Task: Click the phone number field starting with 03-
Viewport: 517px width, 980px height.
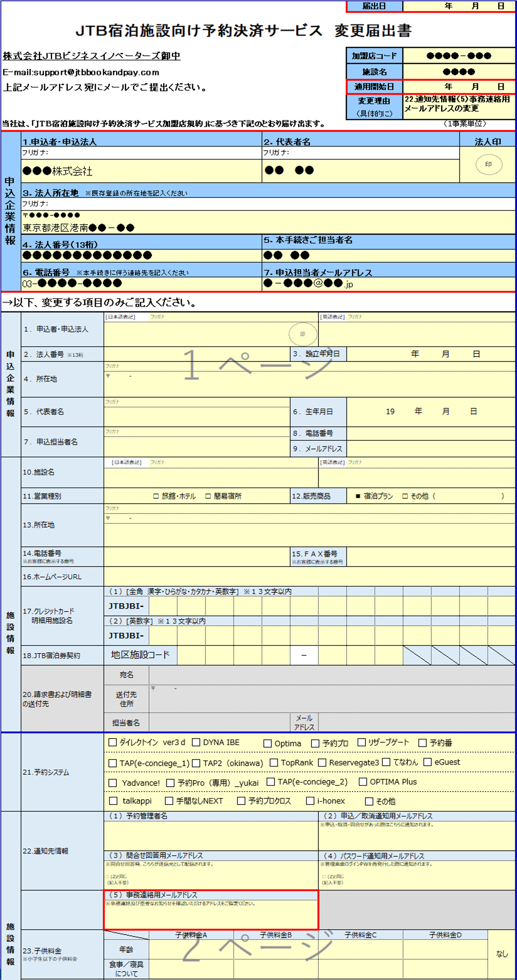Action: (x=142, y=284)
